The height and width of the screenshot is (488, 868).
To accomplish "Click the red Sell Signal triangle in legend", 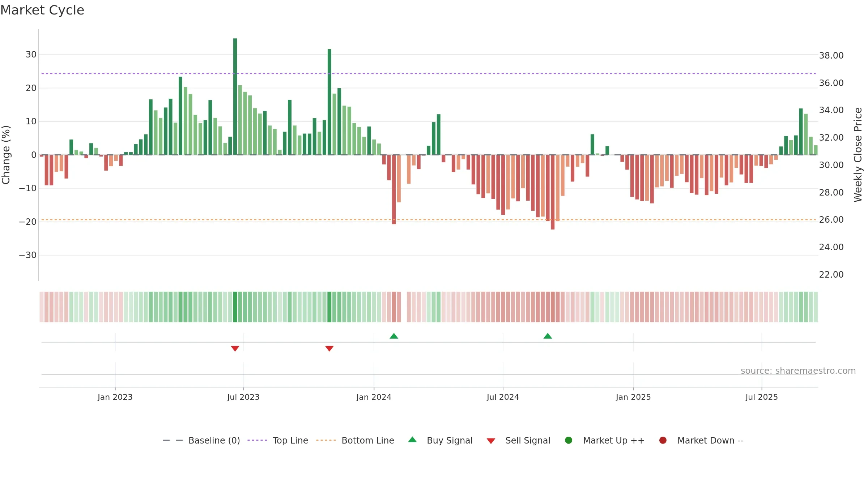I will (491, 441).
